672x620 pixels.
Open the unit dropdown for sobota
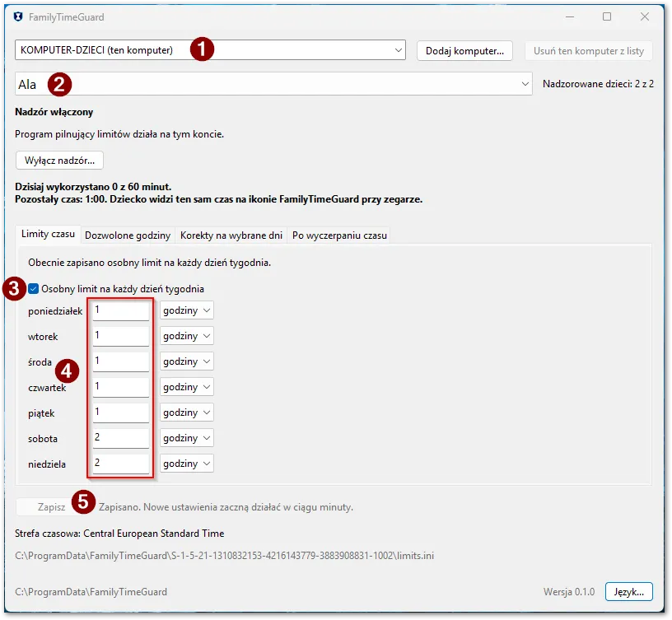point(186,438)
